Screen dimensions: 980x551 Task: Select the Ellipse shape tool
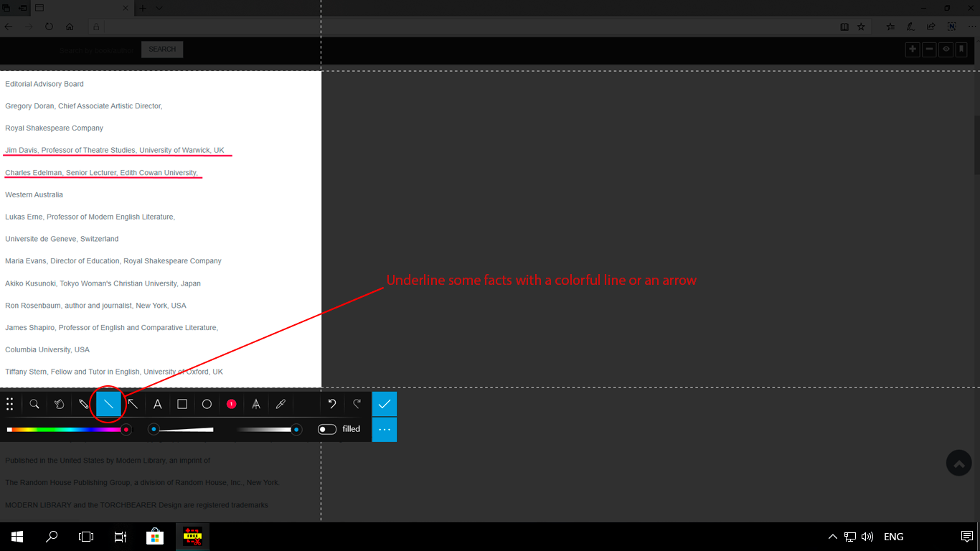[x=207, y=404]
